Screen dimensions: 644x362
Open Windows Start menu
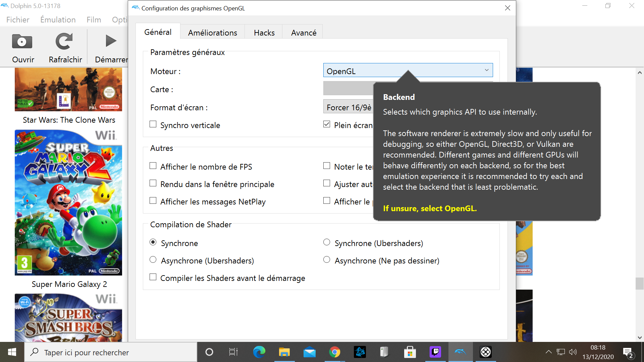[x=12, y=352]
